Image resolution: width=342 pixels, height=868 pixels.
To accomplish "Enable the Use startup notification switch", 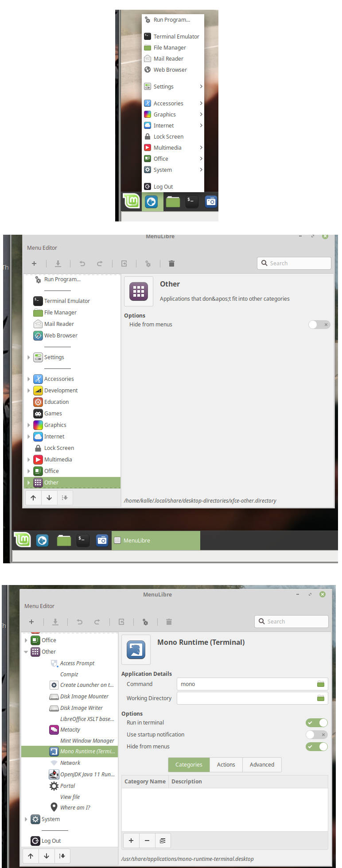I will pos(316,735).
